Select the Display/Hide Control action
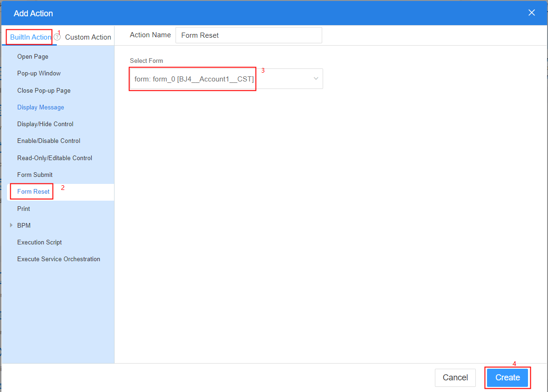Screen dimensions: 548x392 point(45,124)
